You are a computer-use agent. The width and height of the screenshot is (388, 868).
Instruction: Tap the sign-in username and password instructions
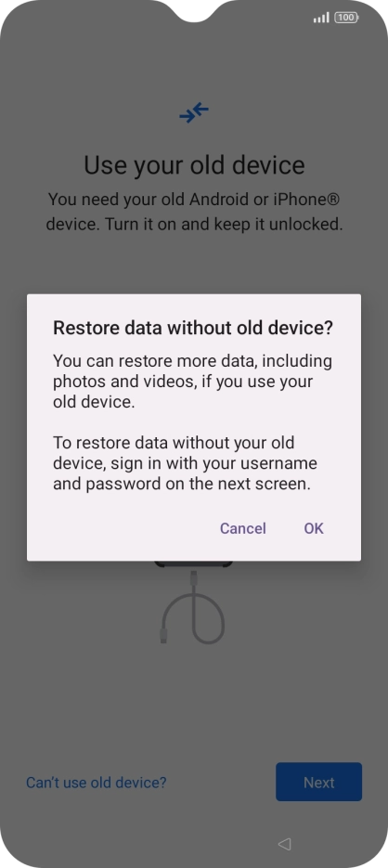(x=185, y=463)
